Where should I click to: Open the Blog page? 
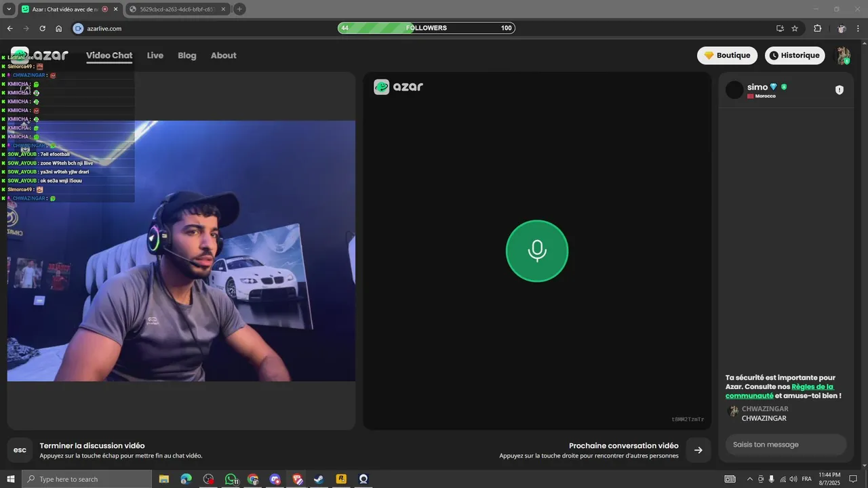point(187,56)
